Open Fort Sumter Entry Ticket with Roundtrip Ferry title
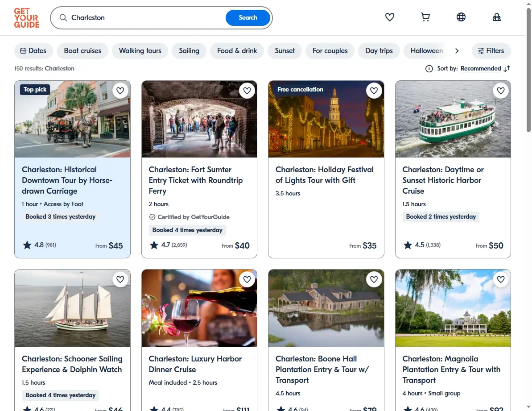 [x=196, y=180]
